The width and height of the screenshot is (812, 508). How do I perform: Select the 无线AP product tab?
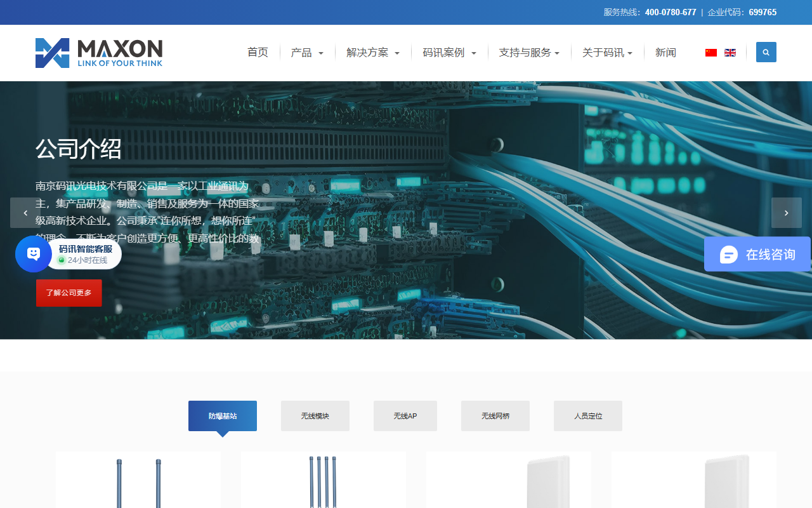(x=405, y=416)
